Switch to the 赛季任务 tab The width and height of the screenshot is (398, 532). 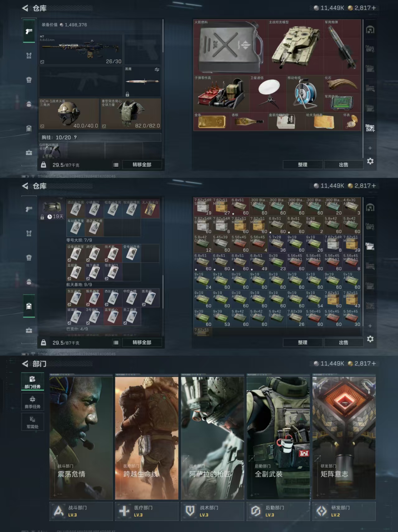point(32,402)
